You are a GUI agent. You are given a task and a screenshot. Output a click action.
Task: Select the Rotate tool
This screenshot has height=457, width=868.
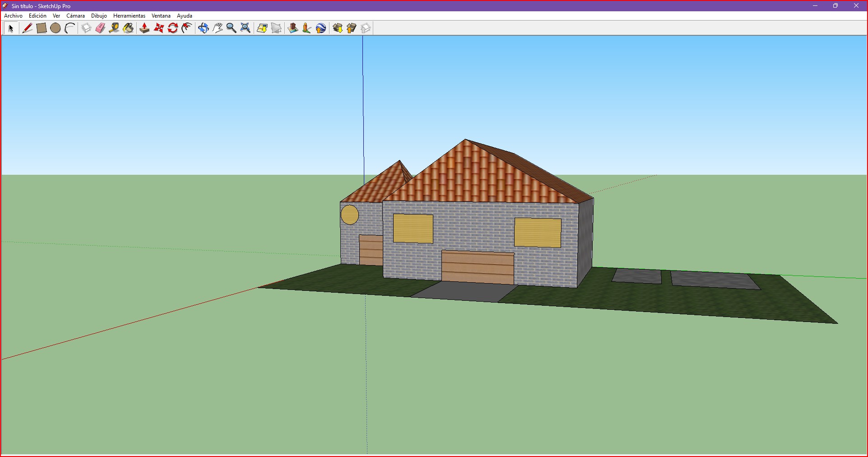pyautogui.click(x=173, y=28)
